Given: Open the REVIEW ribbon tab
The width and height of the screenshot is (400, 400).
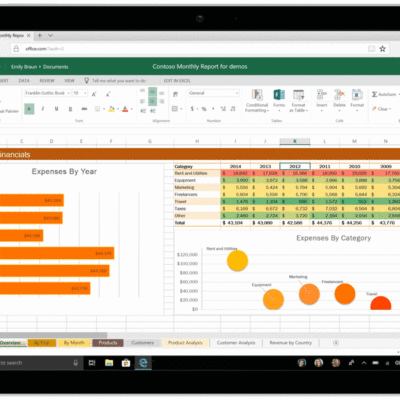Looking at the screenshot, I should (x=47, y=81).
